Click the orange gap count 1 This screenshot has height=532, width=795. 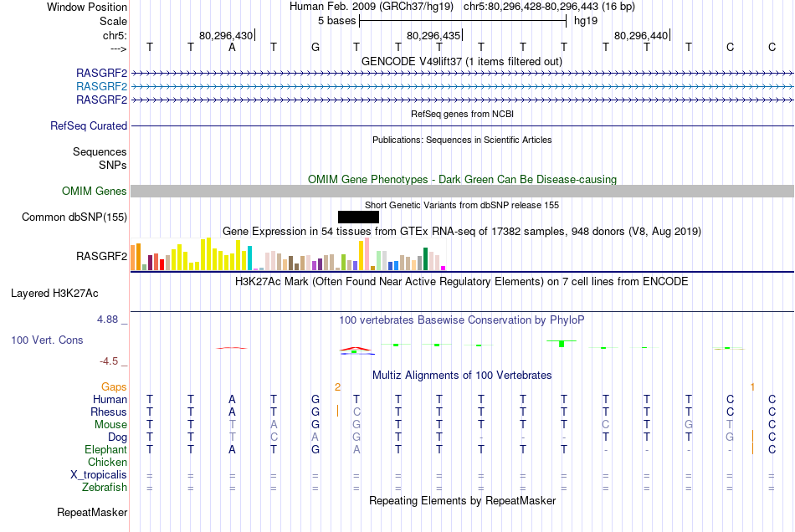point(752,387)
